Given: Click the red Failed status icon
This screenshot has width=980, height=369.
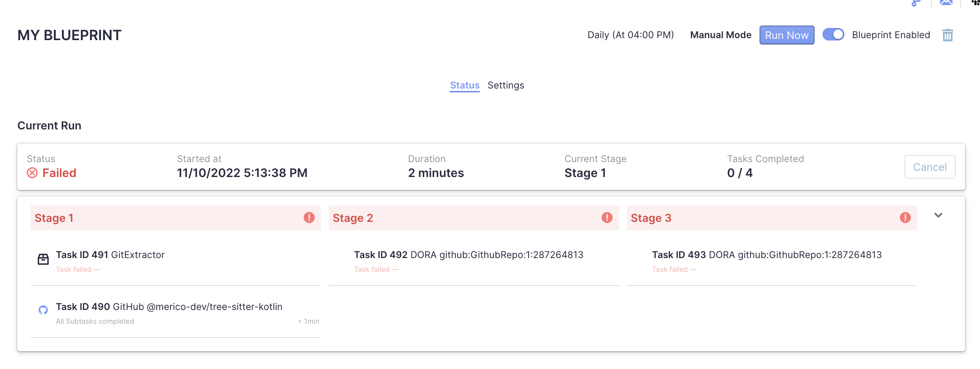Looking at the screenshot, I should 32,173.
